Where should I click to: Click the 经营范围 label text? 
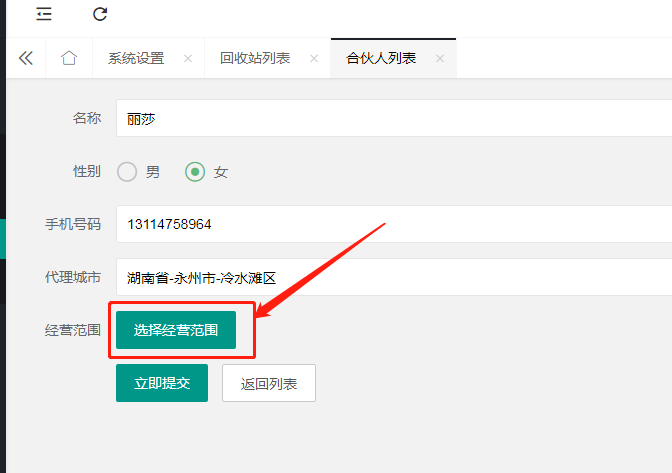pos(73,330)
